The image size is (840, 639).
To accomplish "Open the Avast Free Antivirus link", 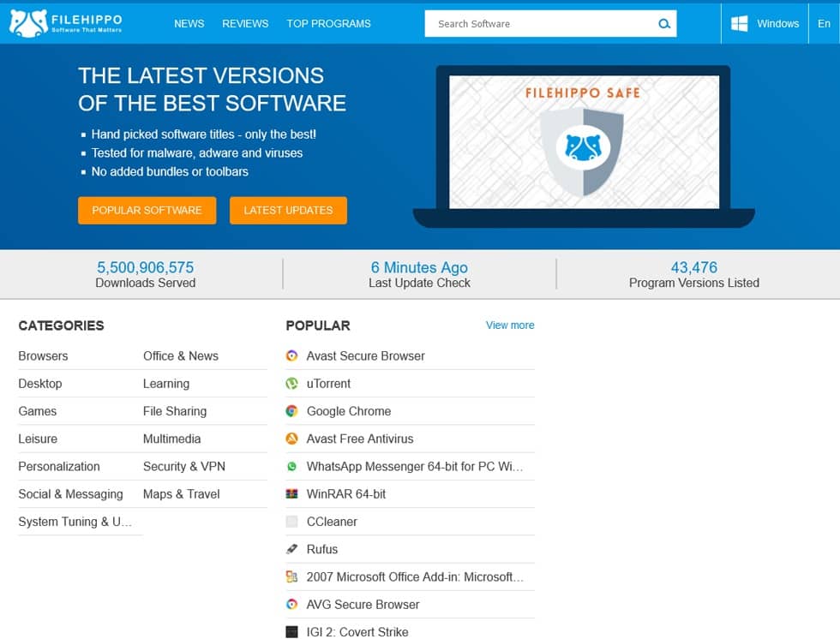I will click(360, 439).
